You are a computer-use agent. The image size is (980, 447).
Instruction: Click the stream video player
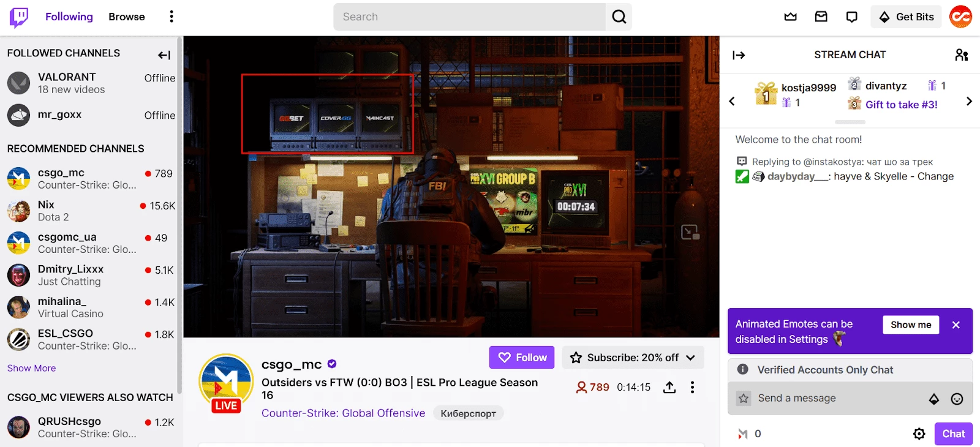click(x=451, y=187)
